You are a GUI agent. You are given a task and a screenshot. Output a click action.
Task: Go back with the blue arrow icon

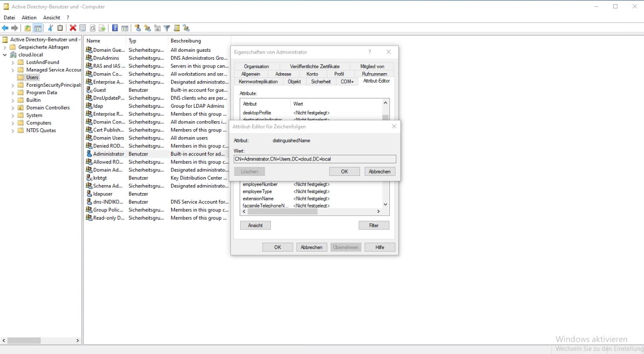(5, 28)
